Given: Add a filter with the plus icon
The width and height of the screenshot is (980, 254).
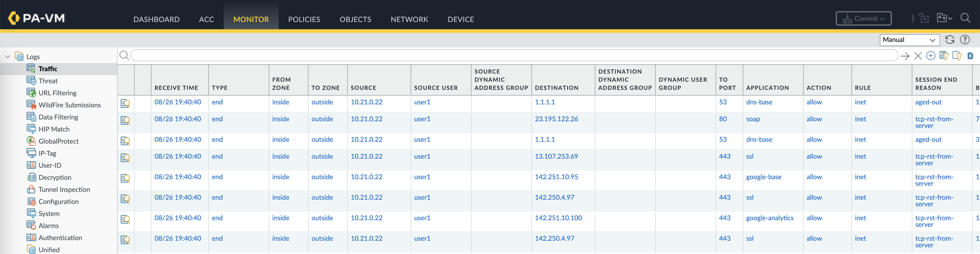Looking at the screenshot, I should pos(930,56).
